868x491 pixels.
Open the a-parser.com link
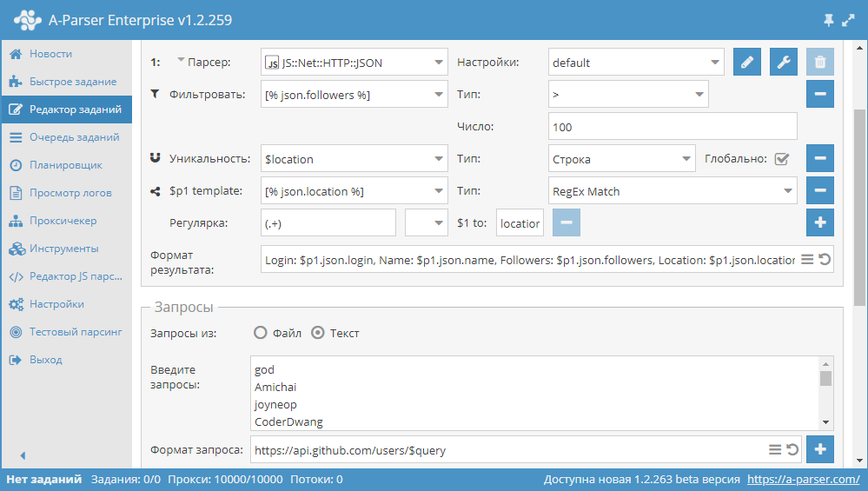804,480
